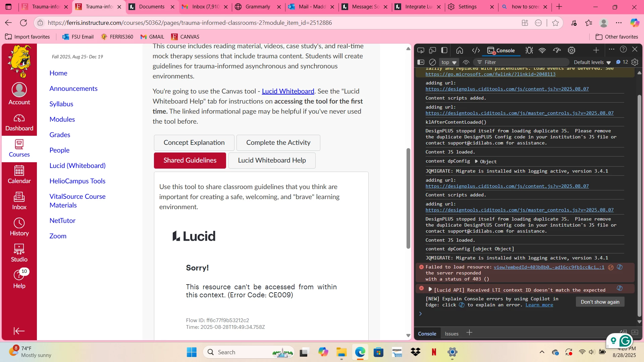Switch to the Issues drawer tab

451,334
